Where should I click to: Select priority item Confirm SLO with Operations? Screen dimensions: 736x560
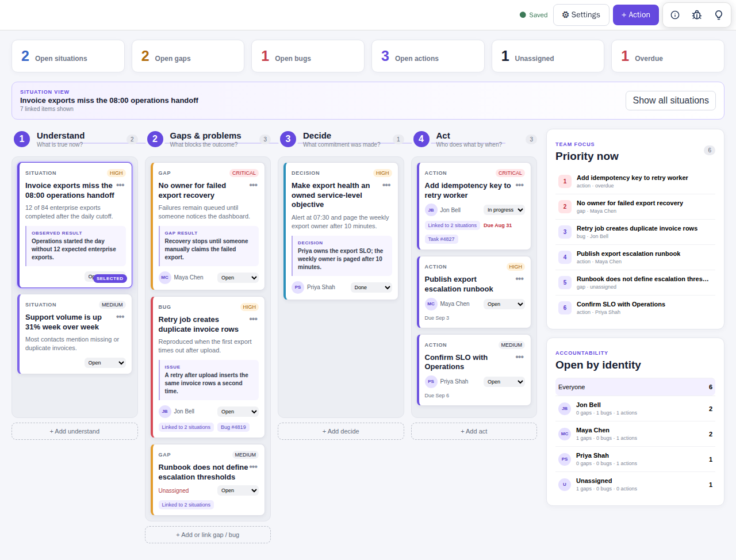coord(635,308)
